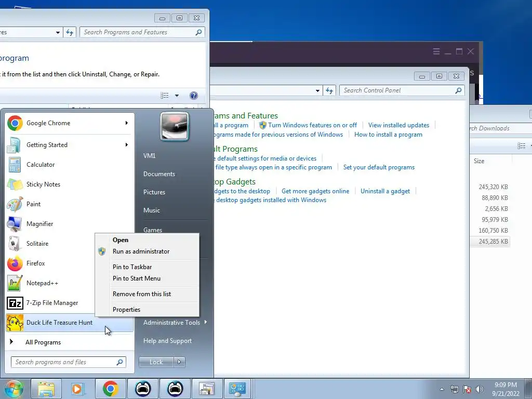
Task: Open address bar dropdown in Programs and Features
Action: (58, 32)
